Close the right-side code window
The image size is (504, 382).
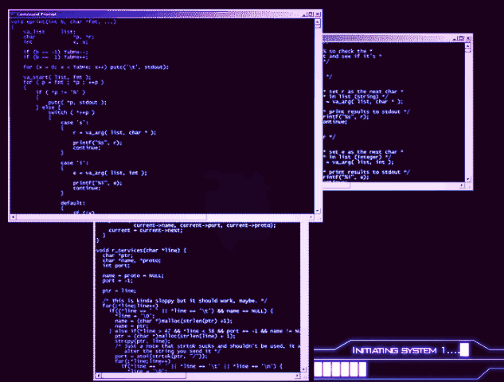[469, 39]
